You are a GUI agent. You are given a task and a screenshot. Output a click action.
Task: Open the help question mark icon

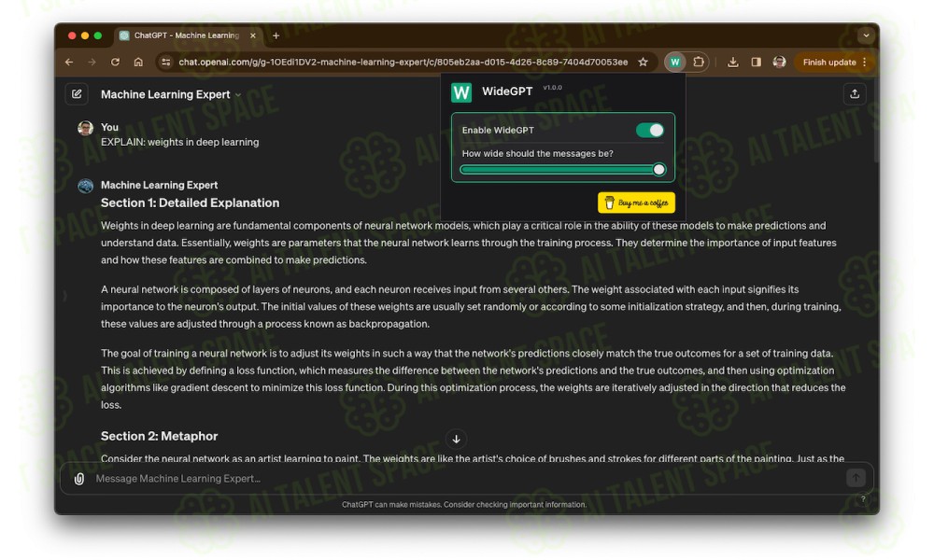(863, 499)
